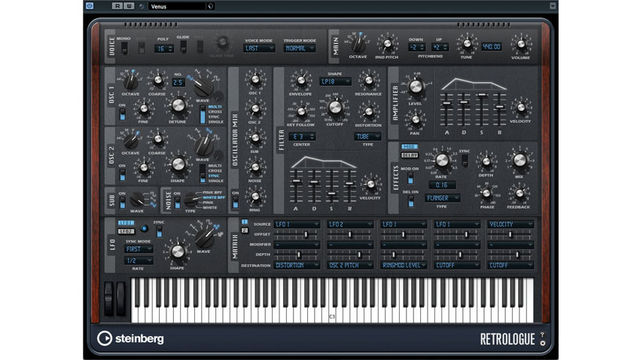
Task: Click the OSC 1 Octave knob
Action: pos(131,82)
